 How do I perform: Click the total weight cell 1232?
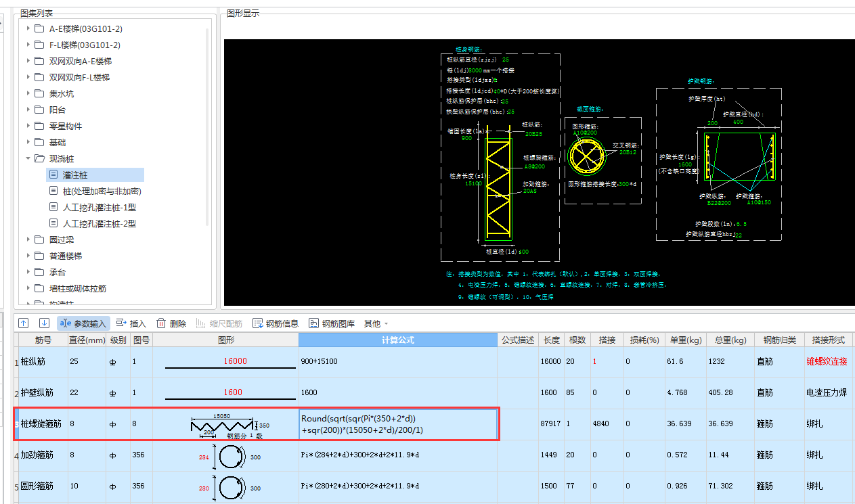coord(729,362)
